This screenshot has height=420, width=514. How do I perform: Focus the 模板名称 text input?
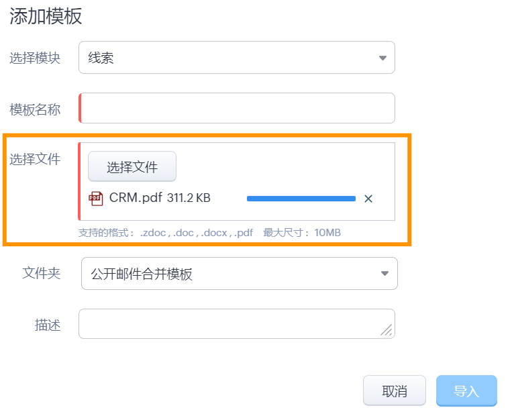click(x=238, y=109)
